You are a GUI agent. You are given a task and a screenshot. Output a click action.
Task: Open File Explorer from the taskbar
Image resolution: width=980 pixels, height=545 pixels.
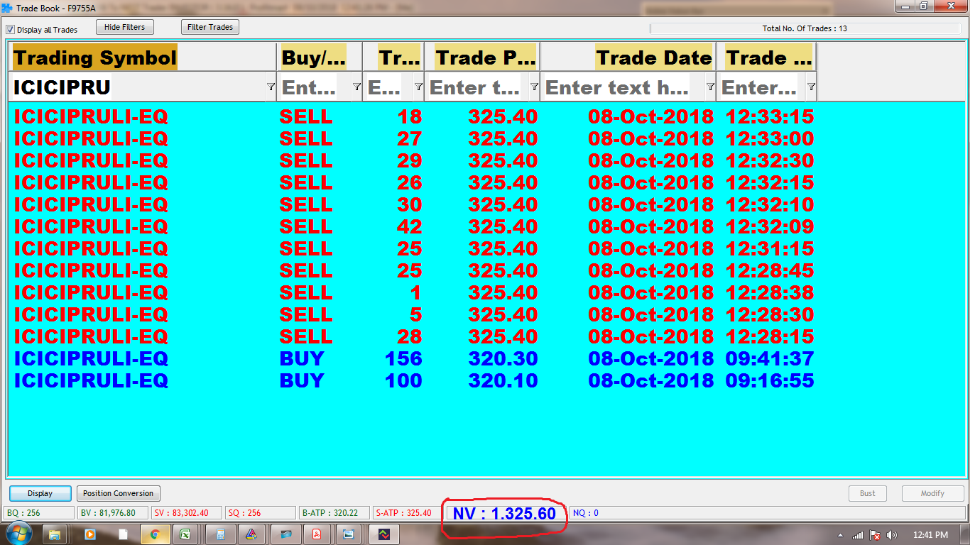[55, 534]
